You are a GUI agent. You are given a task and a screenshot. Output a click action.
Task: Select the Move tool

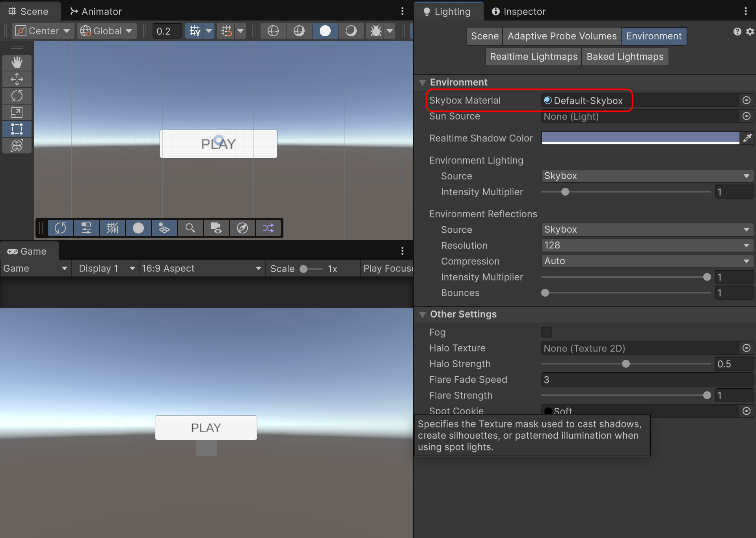point(17,79)
